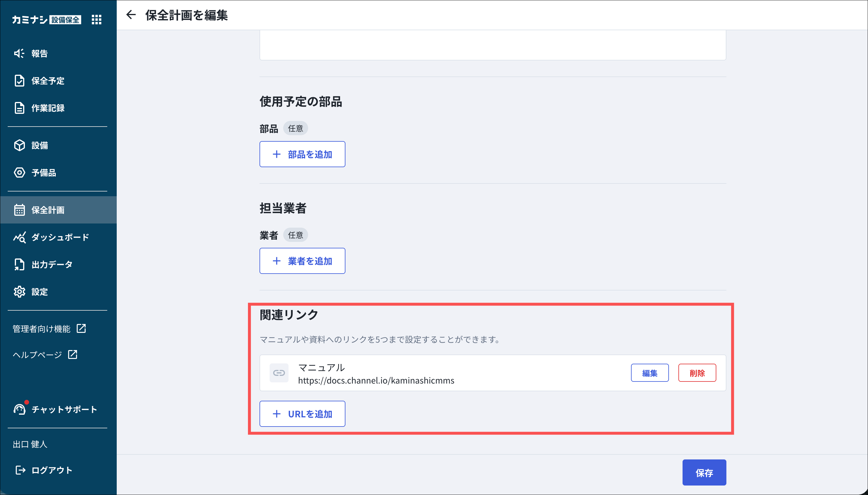The width and height of the screenshot is (868, 495).
Task: Delete the マニュアル link with 削除
Action: click(697, 373)
